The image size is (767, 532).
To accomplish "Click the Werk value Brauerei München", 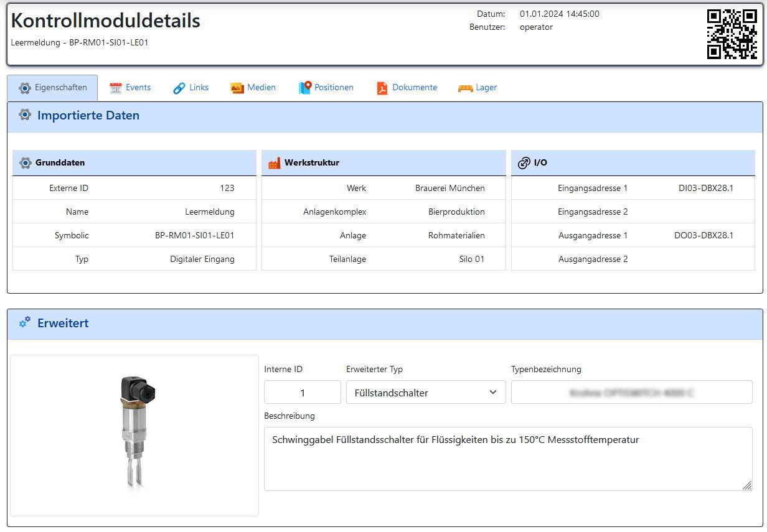I will point(450,188).
